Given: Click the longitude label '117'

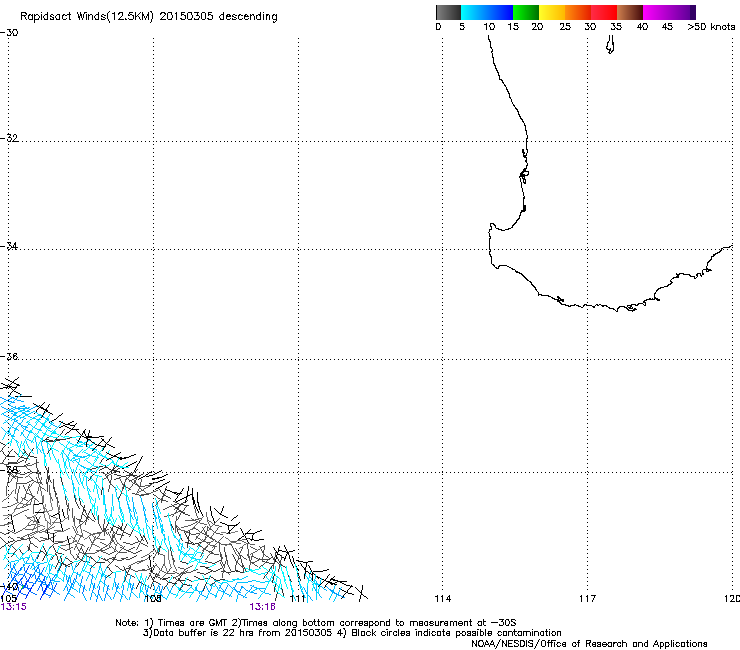Looking at the screenshot, I should click(588, 599).
